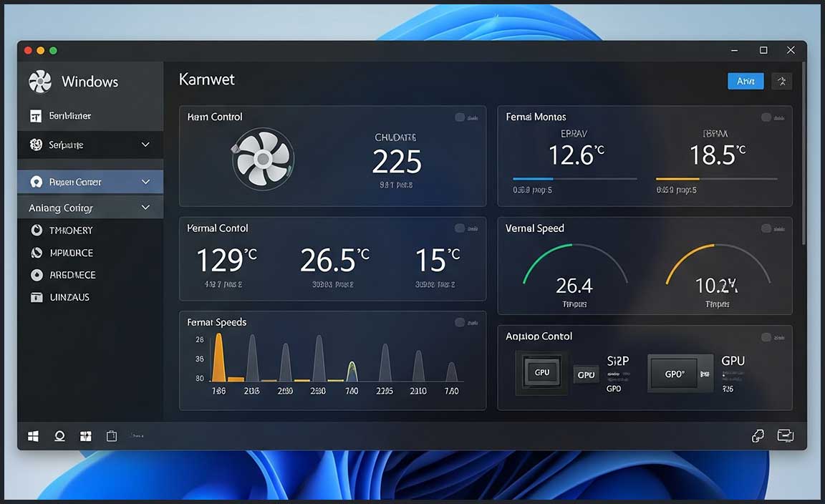Click the pin icon button beside Aria
Screen dimensions: 825x504
coord(782,81)
